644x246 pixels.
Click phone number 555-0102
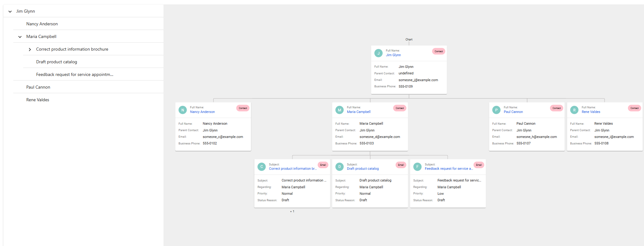(210, 143)
